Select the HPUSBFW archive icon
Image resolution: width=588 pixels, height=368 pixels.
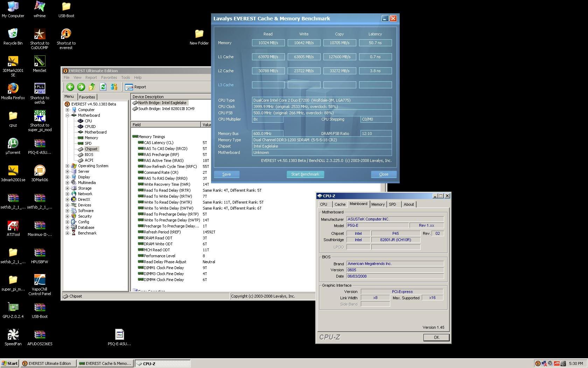(x=40, y=255)
